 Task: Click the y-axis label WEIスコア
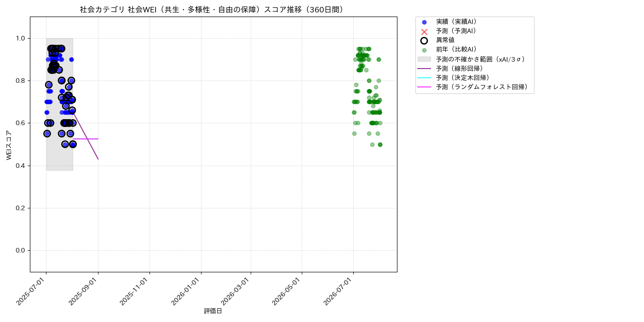point(9,144)
